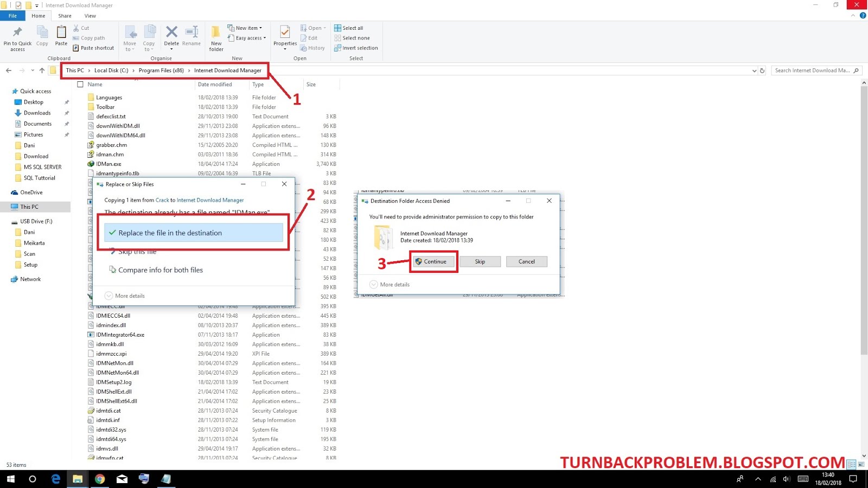The width and height of the screenshot is (868, 488).
Task: Switch to the Share ribbon tab
Action: pyautogui.click(x=65, y=16)
